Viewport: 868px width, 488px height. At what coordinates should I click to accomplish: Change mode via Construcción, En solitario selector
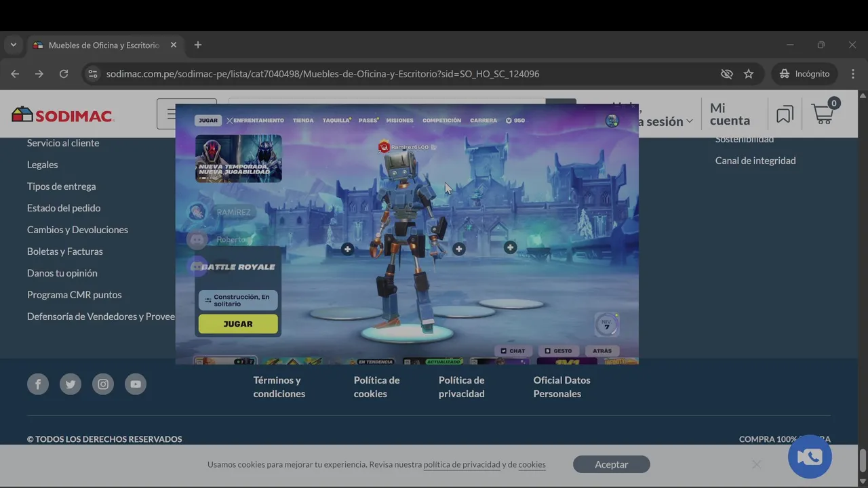pyautogui.click(x=238, y=300)
